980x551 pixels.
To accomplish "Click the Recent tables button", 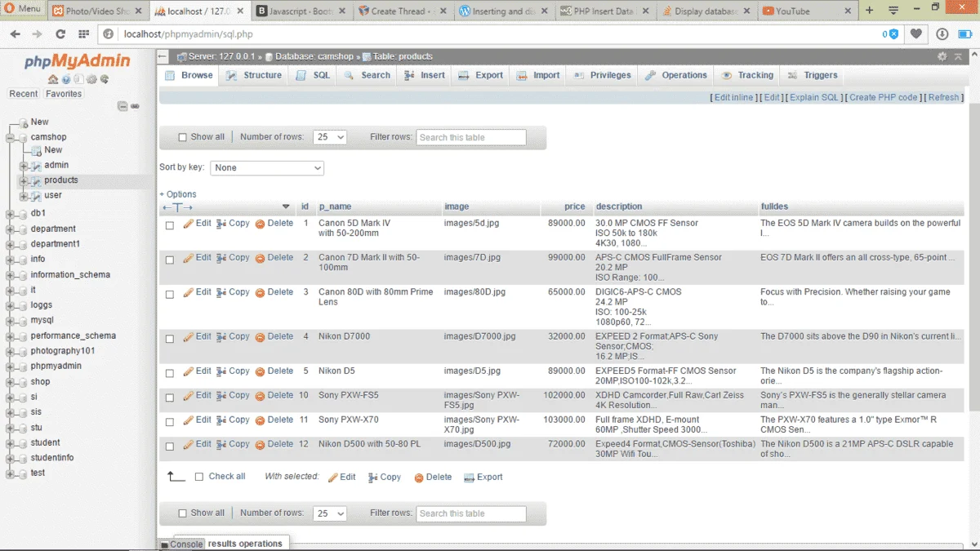I will 23,94.
